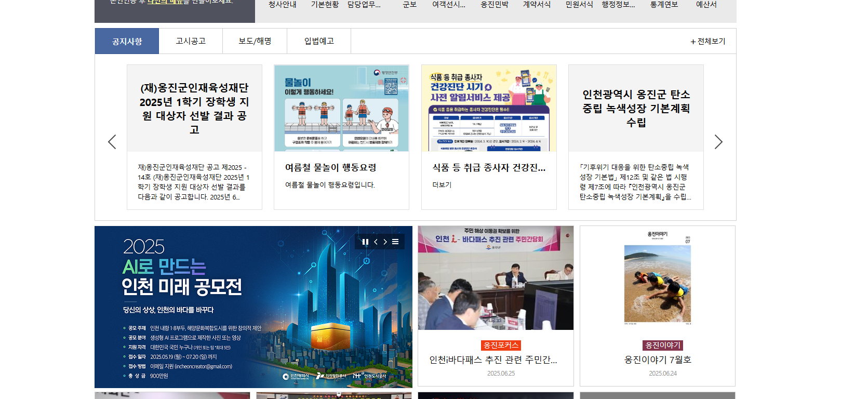Open 계약서식 menu item
The image size is (868, 399).
click(537, 5)
